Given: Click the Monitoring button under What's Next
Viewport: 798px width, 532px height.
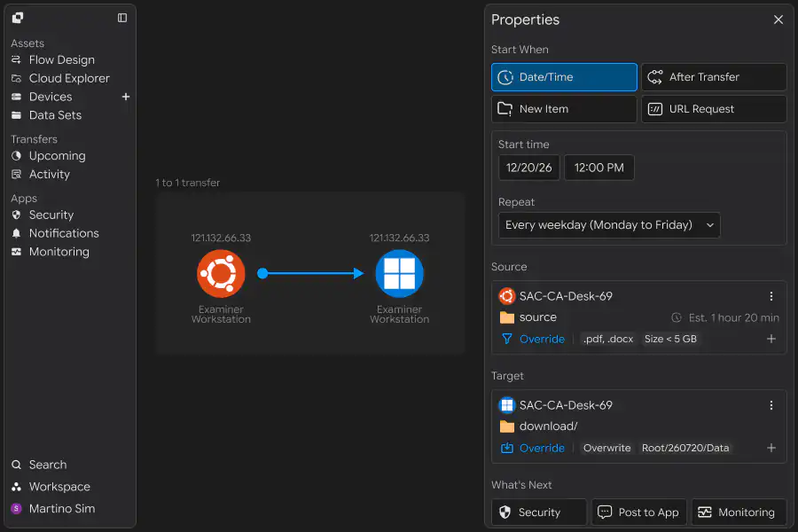Looking at the screenshot, I should tap(739, 512).
